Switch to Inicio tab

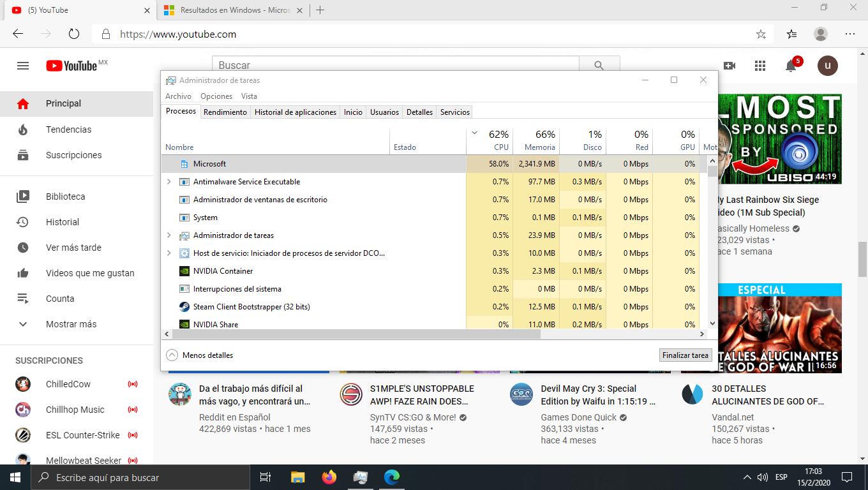(x=353, y=112)
